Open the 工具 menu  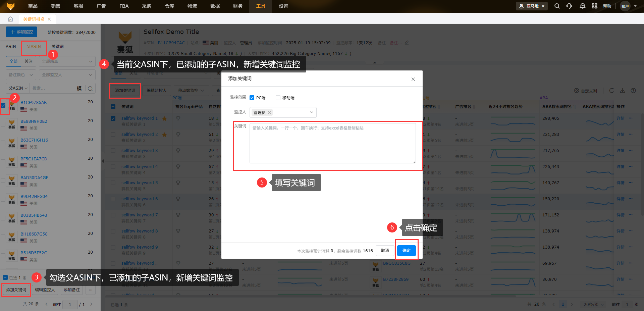click(261, 6)
